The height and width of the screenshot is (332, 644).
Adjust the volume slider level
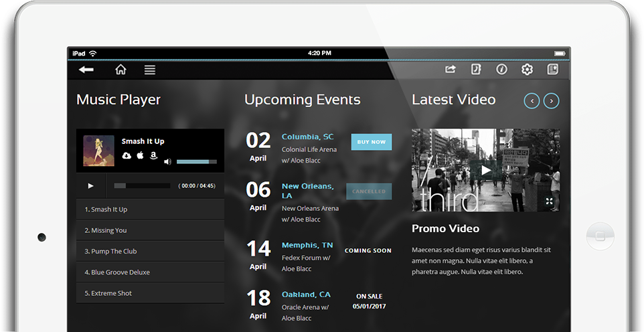tap(196, 161)
